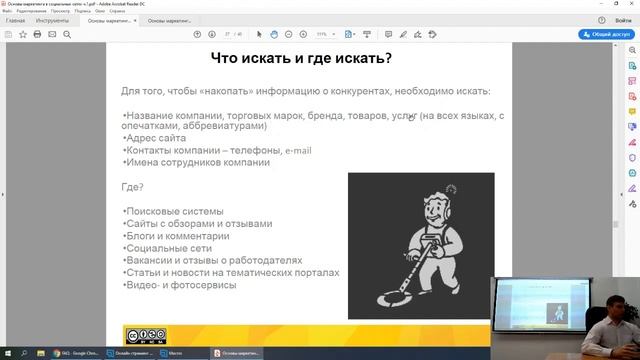Close the active Основы маркетинга tab

click(x=135, y=20)
